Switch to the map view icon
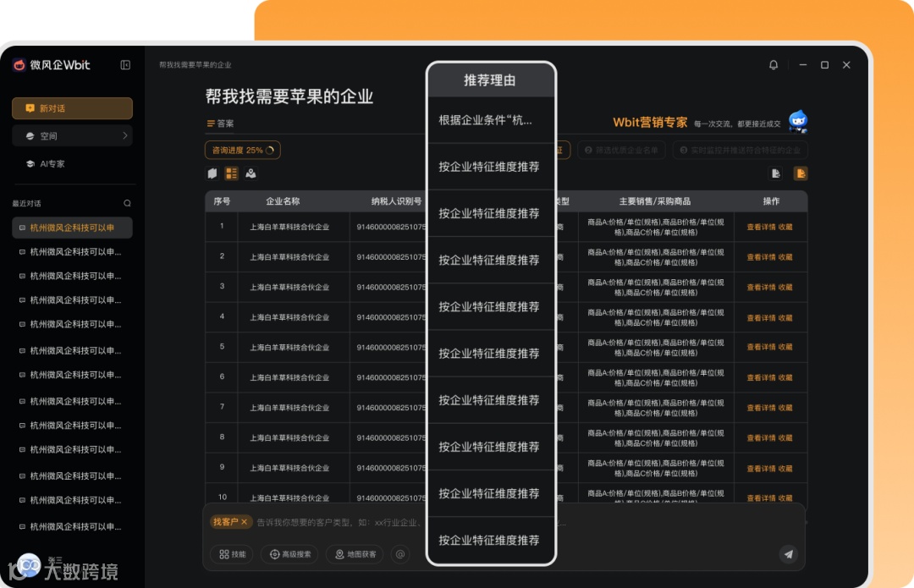The height and width of the screenshot is (588, 914). pyautogui.click(x=251, y=173)
